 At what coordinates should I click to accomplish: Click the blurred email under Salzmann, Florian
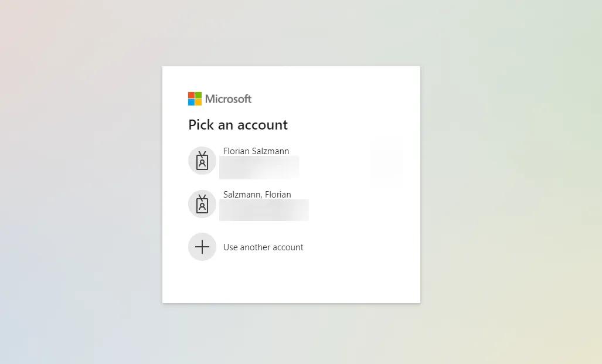[x=264, y=210]
